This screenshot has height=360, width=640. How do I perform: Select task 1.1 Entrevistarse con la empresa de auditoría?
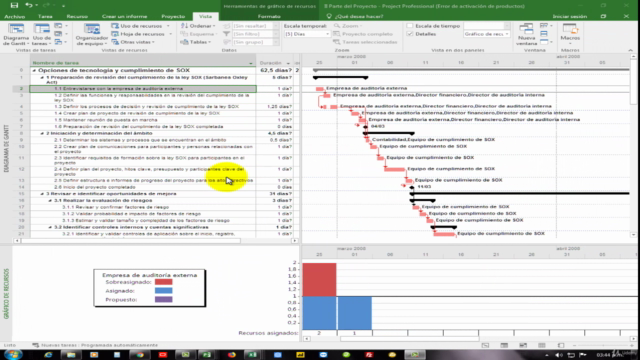coord(143,89)
